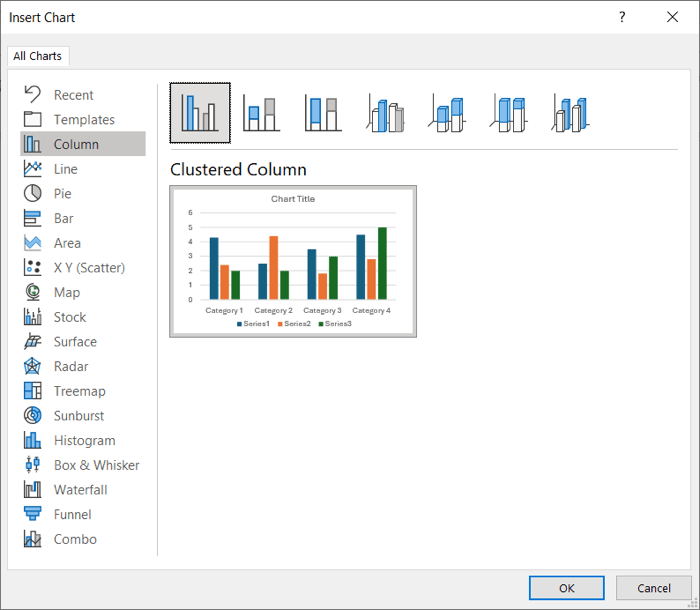Click the X Y Scatter chart icon
The height and width of the screenshot is (610, 700).
point(33,267)
